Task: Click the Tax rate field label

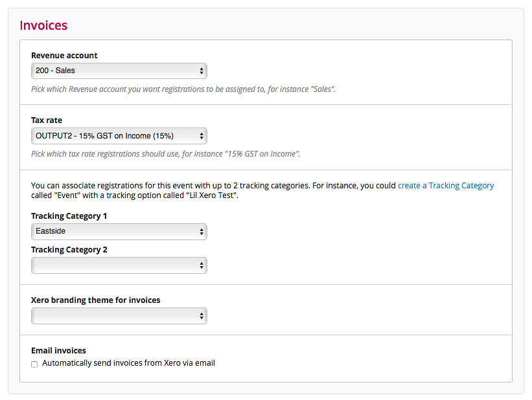Action: 47,120
